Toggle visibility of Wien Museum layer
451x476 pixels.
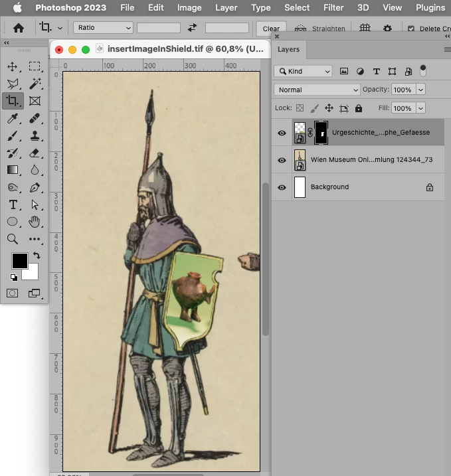coord(282,160)
